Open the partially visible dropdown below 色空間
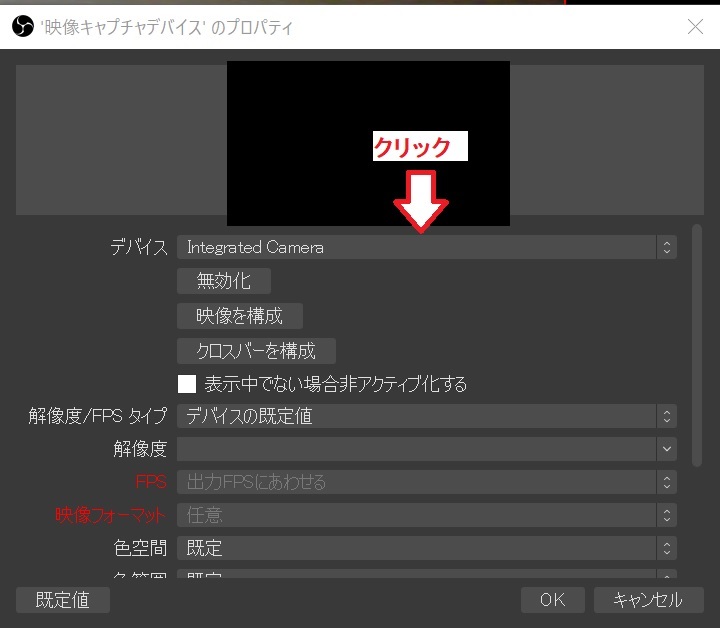 427,573
